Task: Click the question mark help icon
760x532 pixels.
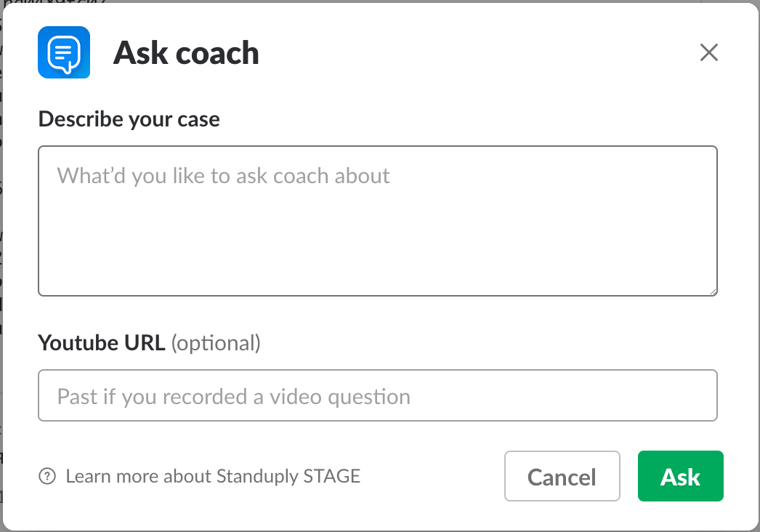Action: point(47,477)
